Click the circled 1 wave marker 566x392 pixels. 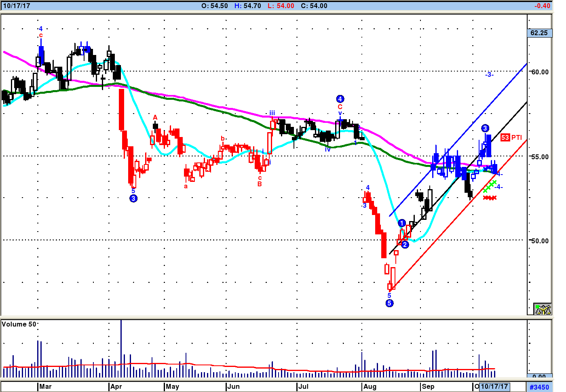[401, 223]
